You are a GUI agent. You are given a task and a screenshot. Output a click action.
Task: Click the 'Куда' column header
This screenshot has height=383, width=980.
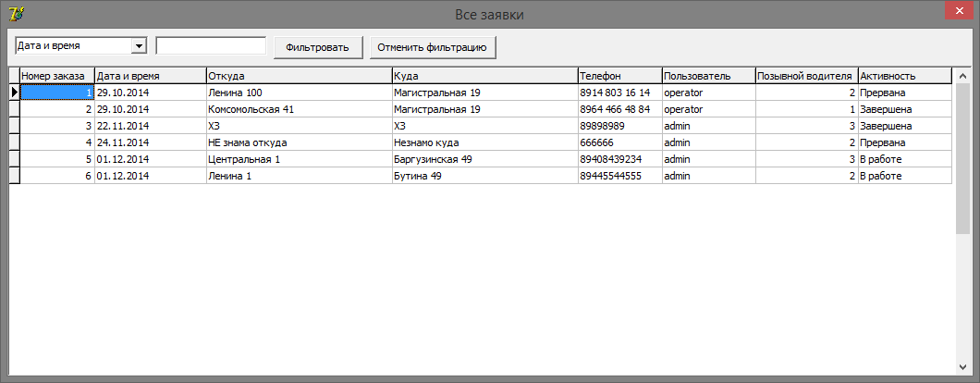click(485, 76)
